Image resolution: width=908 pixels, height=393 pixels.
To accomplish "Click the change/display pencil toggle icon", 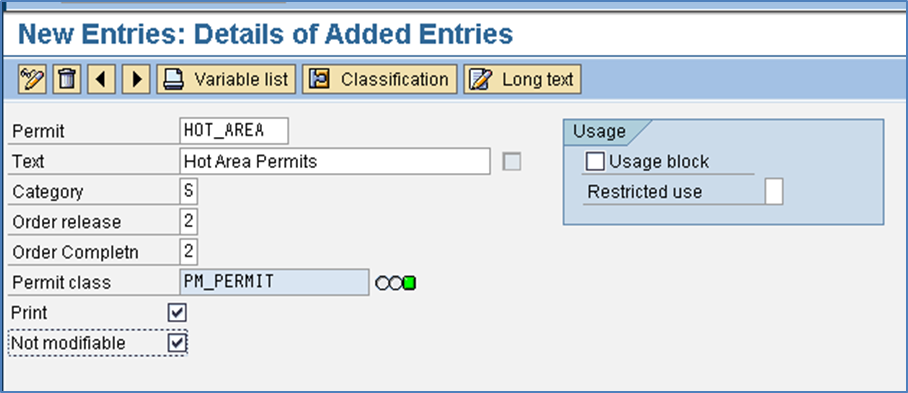I will 32,79.
